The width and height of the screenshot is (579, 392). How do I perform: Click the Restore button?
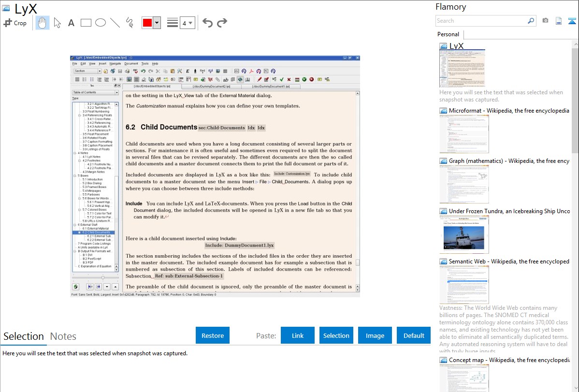pos(213,335)
